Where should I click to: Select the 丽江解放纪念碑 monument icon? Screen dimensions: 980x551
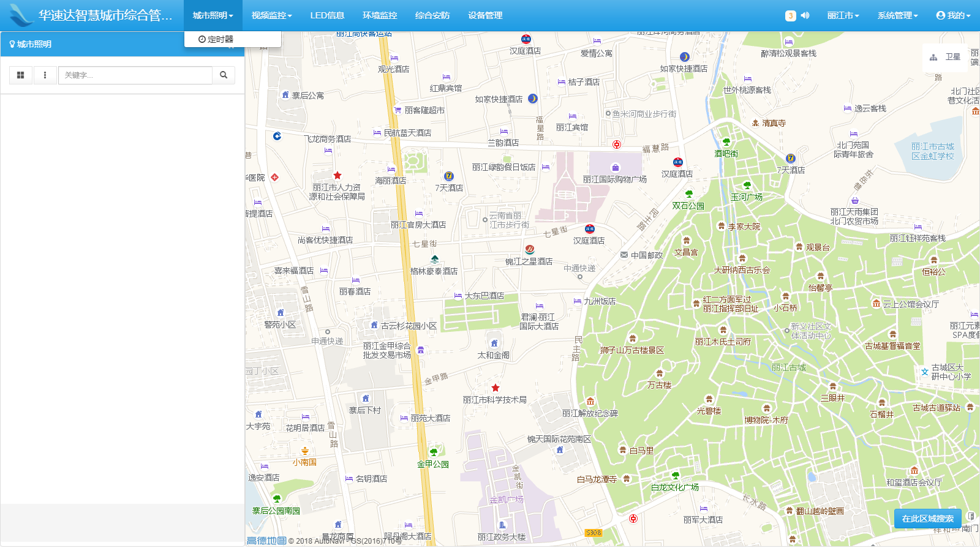pyautogui.click(x=590, y=401)
